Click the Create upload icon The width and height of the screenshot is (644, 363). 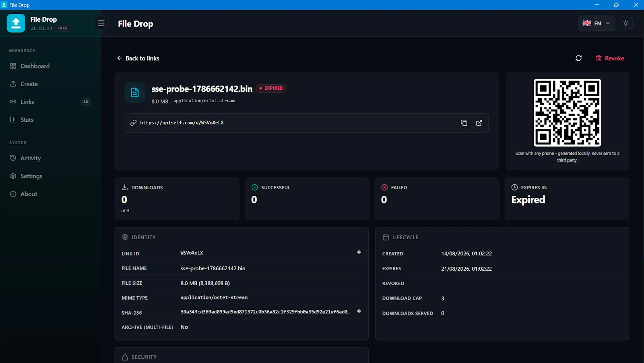13,84
